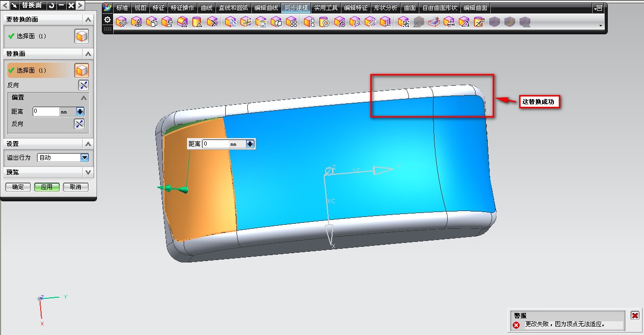644x335 pixels.
Task: Select the Make Coaxial tool icon
Action: tap(324, 22)
